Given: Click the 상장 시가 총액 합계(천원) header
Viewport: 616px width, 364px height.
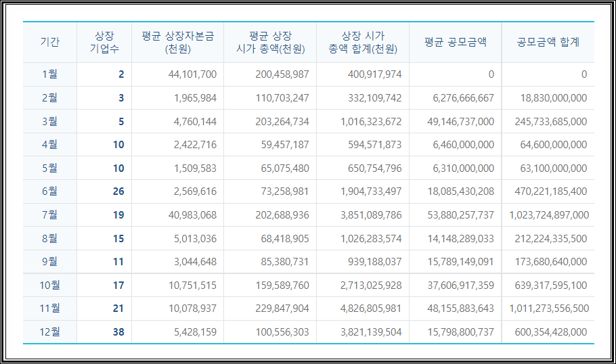Looking at the screenshot, I should pos(363,42).
